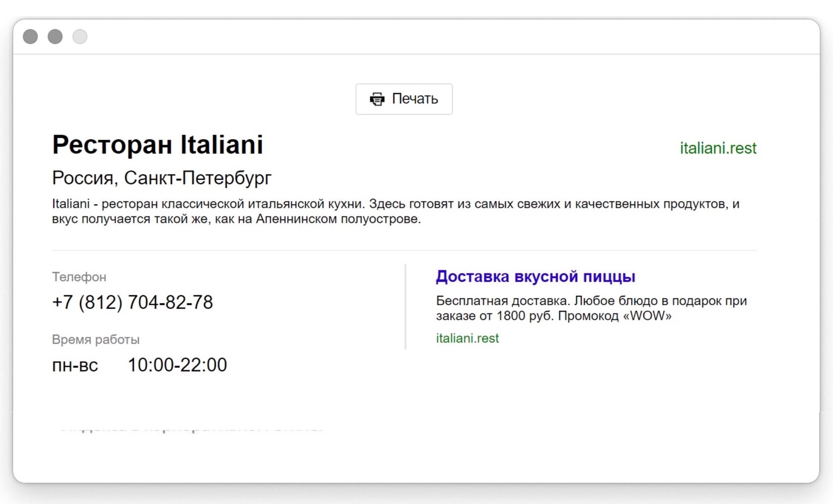
Task: Open the green italiani.rest link beside the restaurant title
Action: 718,148
